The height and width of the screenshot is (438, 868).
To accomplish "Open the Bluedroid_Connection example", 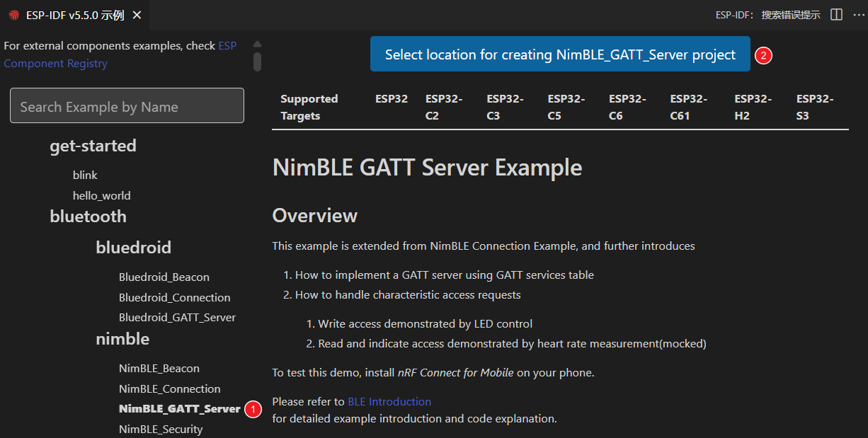I will (x=174, y=297).
